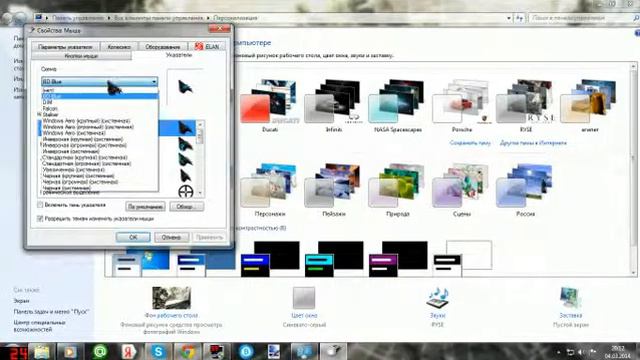Open Другие темы в Интернете link

[x=533, y=143]
